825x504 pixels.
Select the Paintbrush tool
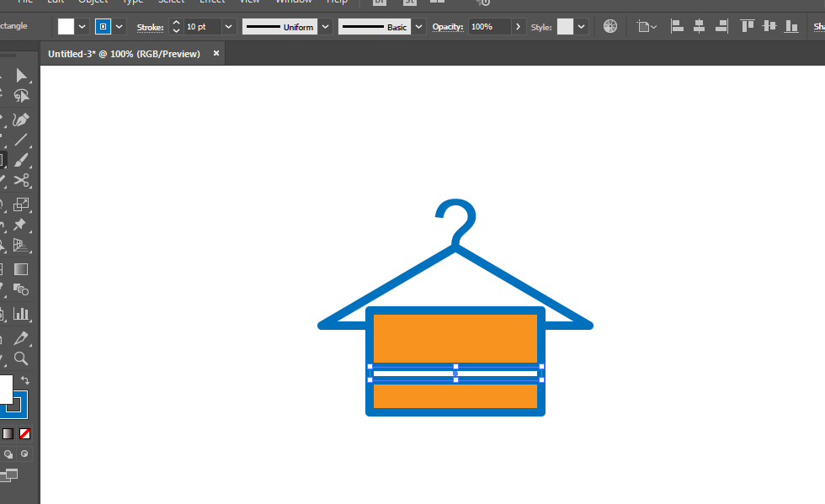tap(22, 160)
